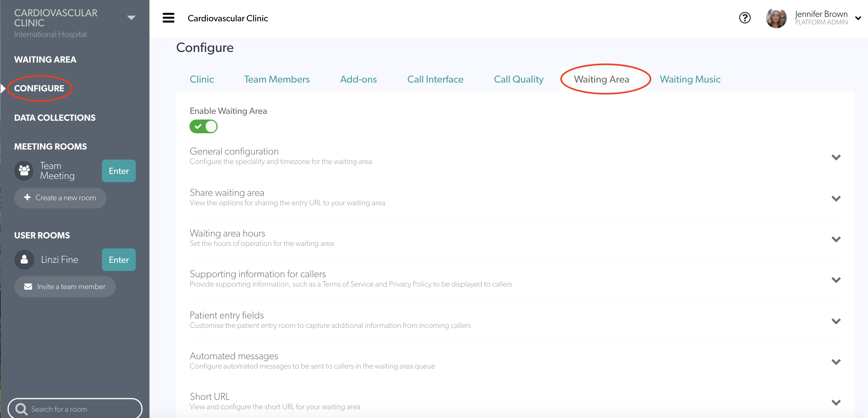Viewport: 868px width, 418px height.
Task: Open the Cardiovascular Clinic switcher dropdown arrow
Action: 131,18
